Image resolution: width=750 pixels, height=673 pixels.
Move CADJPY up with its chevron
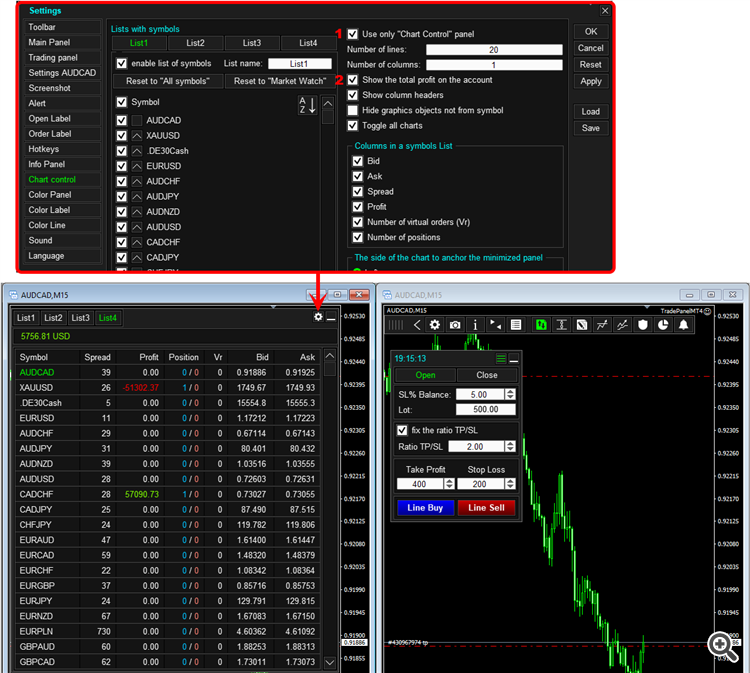[x=137, y=258]
